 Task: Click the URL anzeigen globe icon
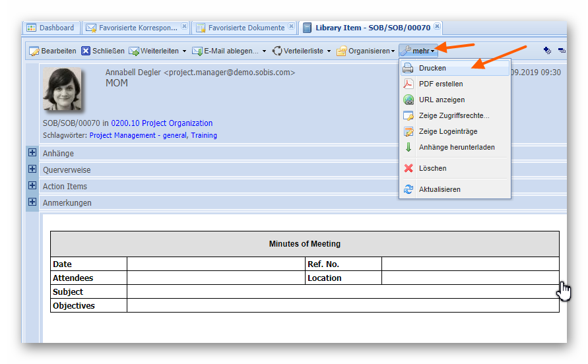click(408, 100)
